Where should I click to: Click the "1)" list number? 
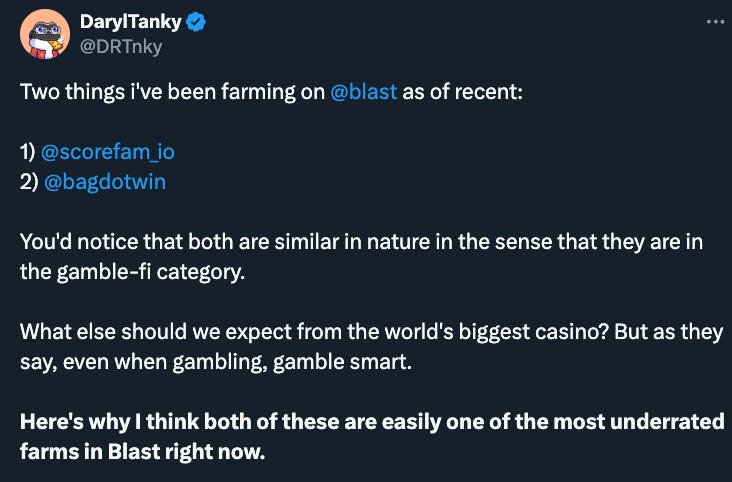point(28,153)
